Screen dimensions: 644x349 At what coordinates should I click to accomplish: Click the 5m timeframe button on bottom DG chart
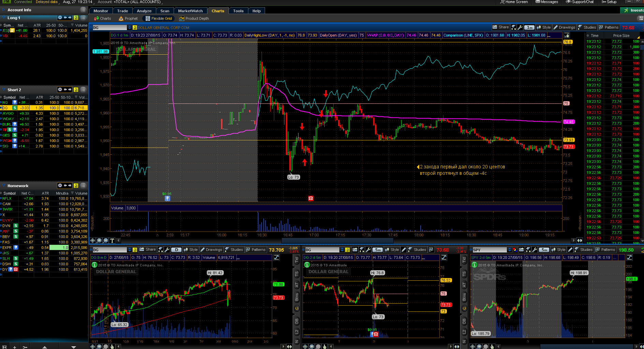378,250
